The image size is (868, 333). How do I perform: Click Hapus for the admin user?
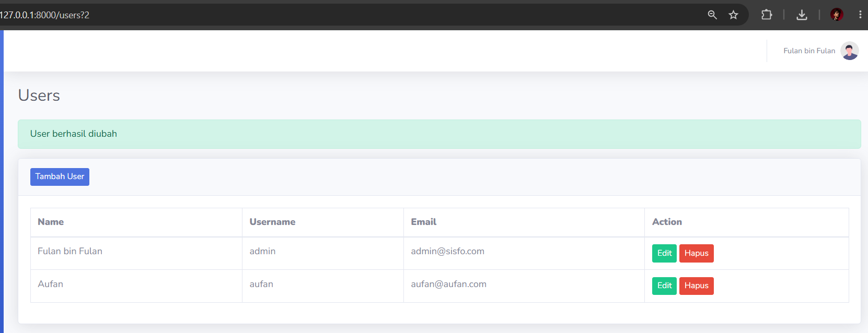point(696,253)
